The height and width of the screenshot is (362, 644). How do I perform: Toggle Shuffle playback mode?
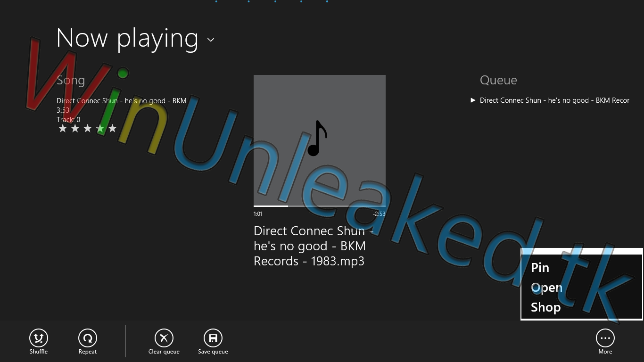pos(39,338)
